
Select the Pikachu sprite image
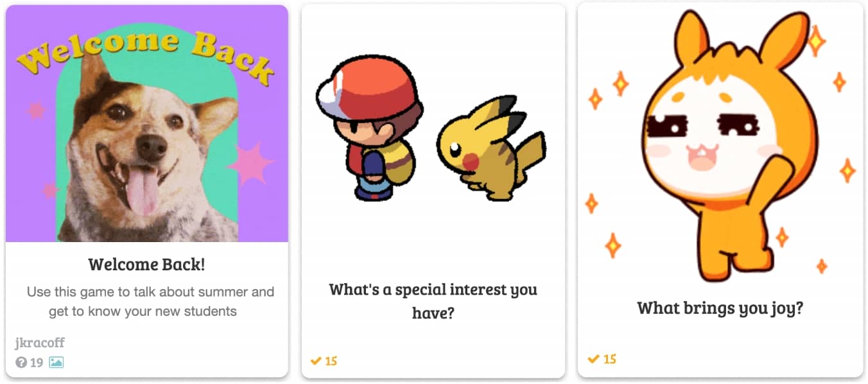(x=491, y=146)
